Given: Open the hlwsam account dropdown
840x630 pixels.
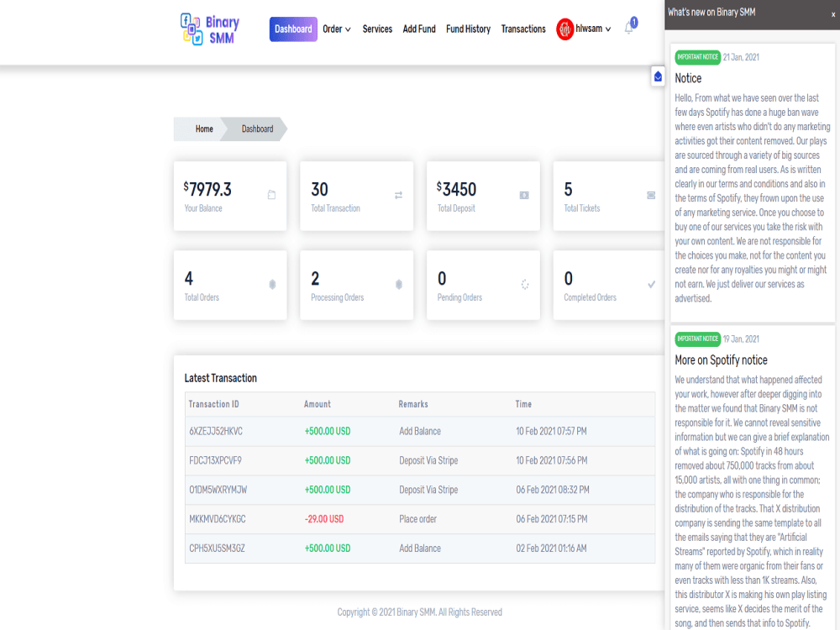Looking at the screenshot, I should pos(592,29).
